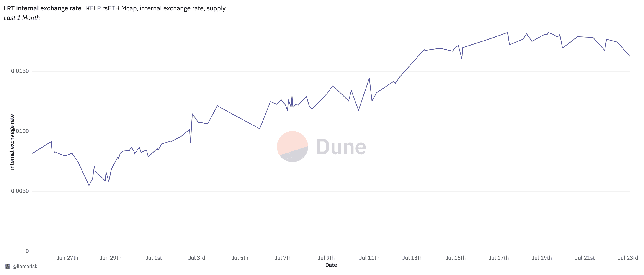Click the Dune logo circle watermark
This screenshot has width=644, height=275.
[292, 147]
